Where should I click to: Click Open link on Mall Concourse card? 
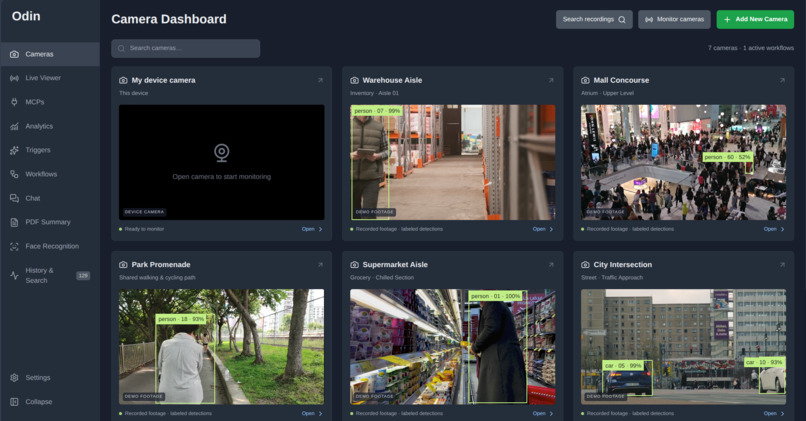pyautogui.click(x=774, y=229)
